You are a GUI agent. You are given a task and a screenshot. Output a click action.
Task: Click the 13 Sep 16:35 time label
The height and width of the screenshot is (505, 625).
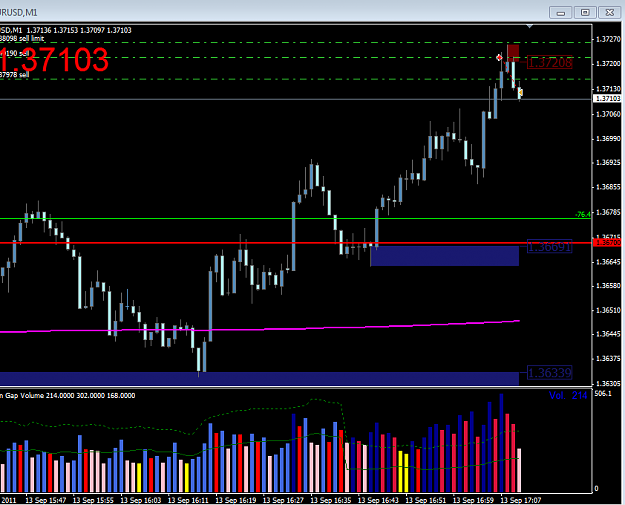[x=331, y=500]
